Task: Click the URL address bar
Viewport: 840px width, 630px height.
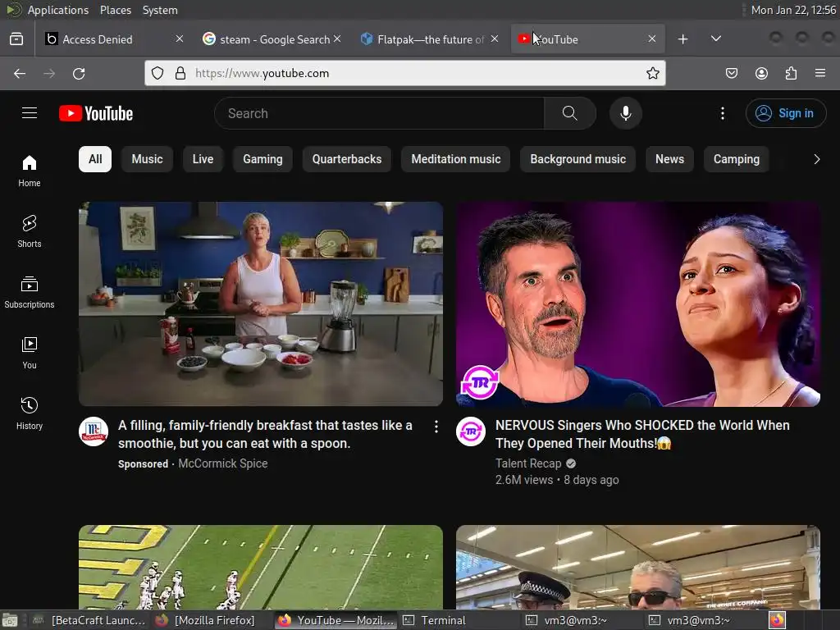Action: pyautogui.click(x=404, y=73)
